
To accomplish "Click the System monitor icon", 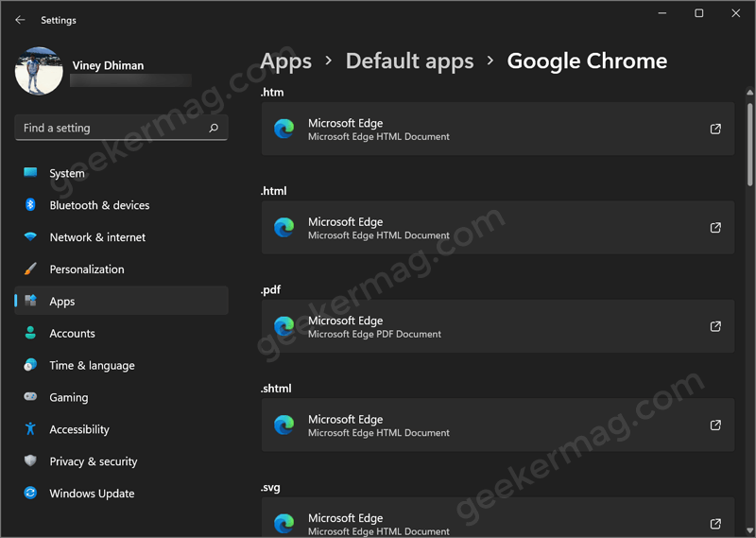I will coord(30,172).
